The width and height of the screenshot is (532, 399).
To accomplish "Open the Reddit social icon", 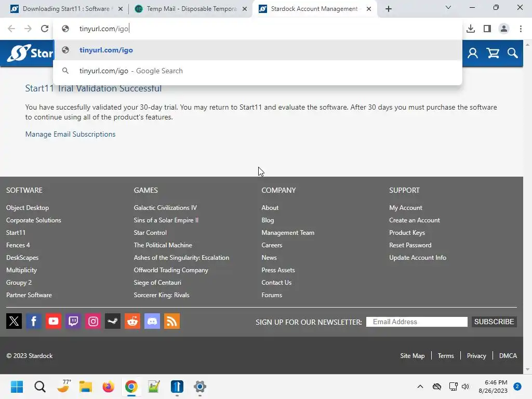I will pos(132,321).
